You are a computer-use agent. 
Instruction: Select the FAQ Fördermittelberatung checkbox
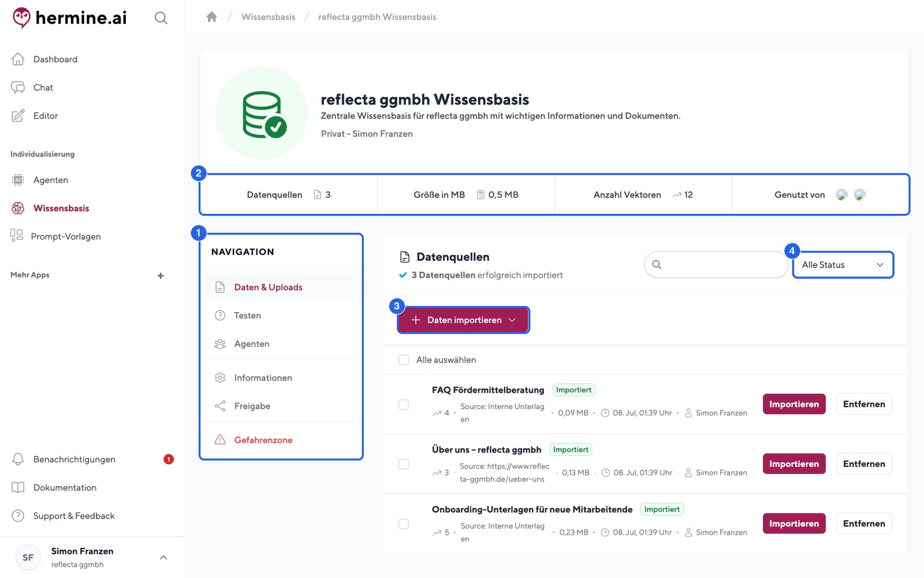(x=404, y=405)
